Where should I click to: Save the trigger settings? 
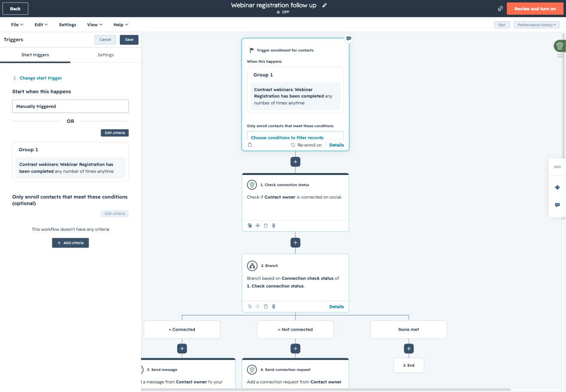(129, 40)
